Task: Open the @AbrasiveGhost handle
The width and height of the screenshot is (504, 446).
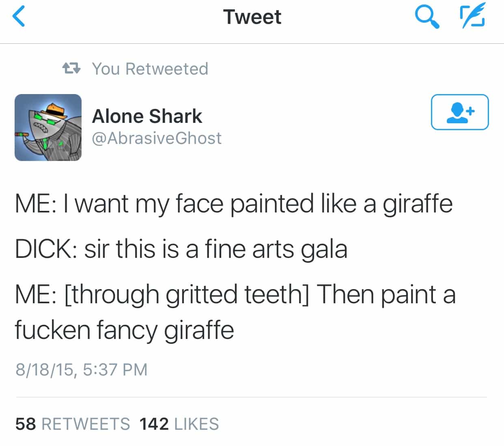Action: click(x=157, y=138)
